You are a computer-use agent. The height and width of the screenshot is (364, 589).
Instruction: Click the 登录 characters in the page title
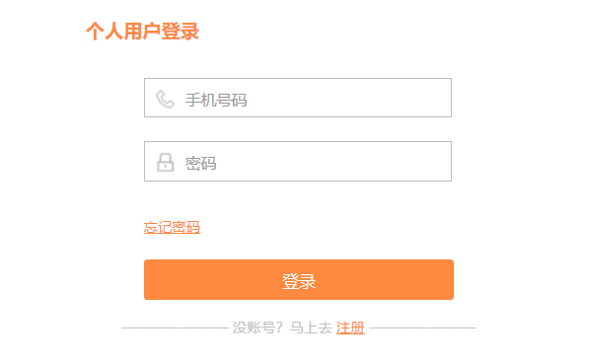[181, 32]
